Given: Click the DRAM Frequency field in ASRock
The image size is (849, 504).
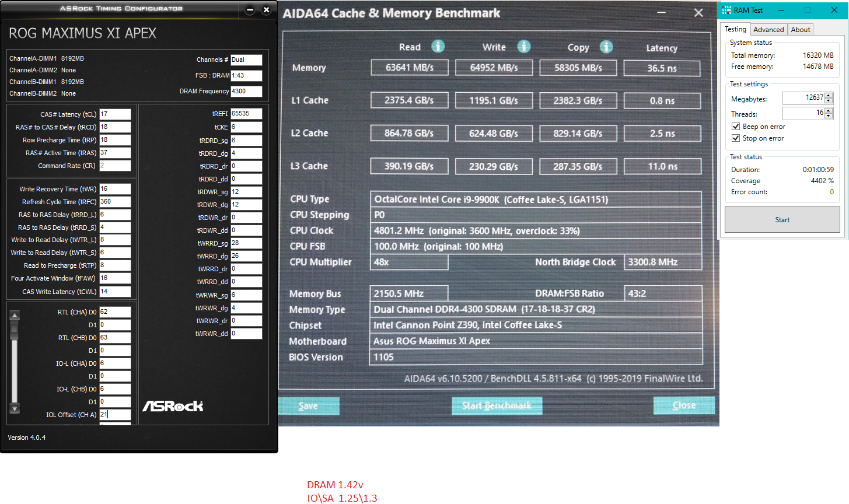Looking at the screenshot, I should click(246, 91).
